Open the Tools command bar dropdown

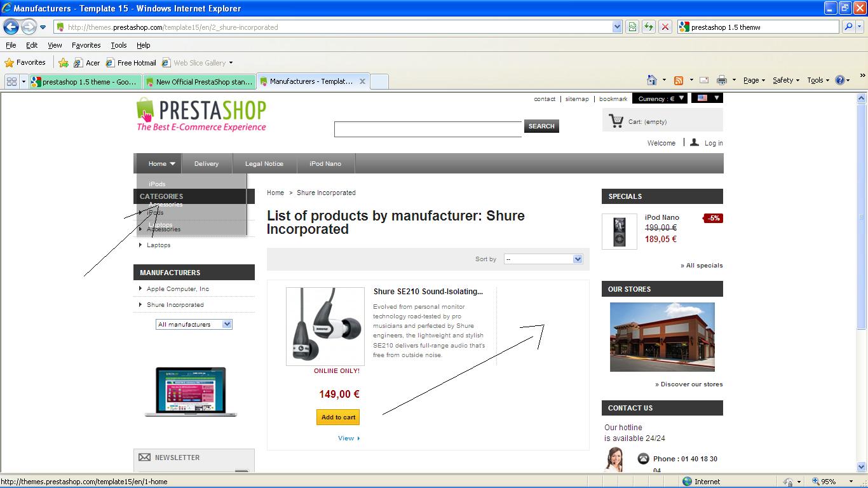[818, 80]
